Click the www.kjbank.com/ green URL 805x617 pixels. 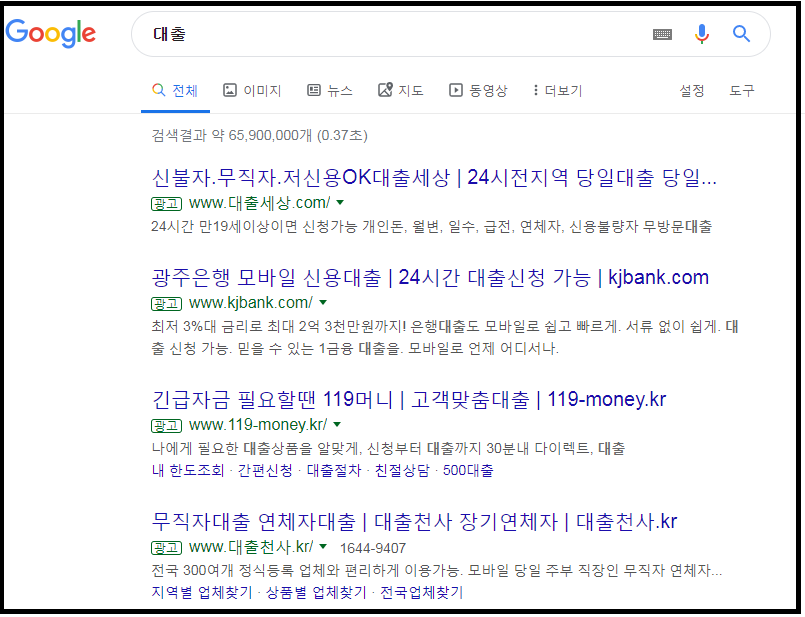tap(251, 302)
